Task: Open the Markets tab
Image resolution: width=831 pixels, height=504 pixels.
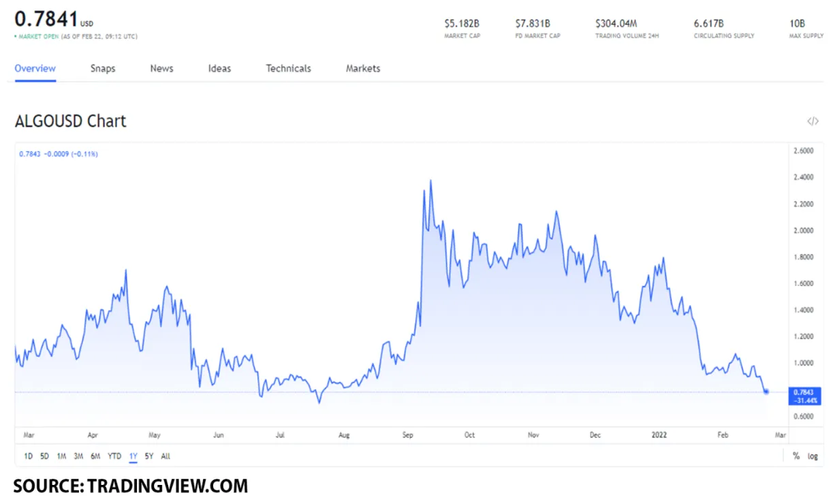Action: [362, 68]
